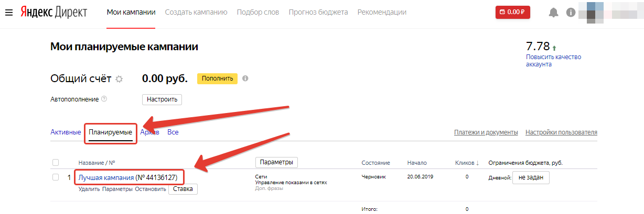
Task: Open Лучшая кампания campaign link
Action: coord(106,177)
